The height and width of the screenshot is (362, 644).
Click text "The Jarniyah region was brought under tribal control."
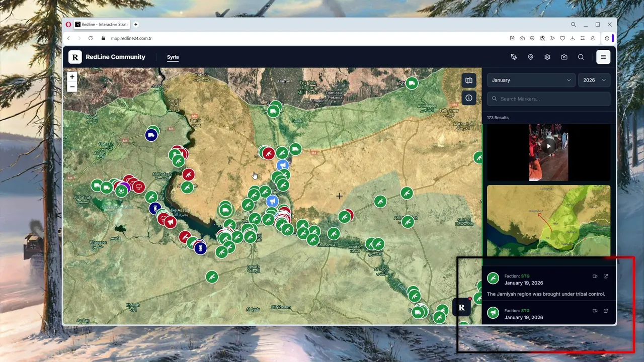tap(546, 294)
